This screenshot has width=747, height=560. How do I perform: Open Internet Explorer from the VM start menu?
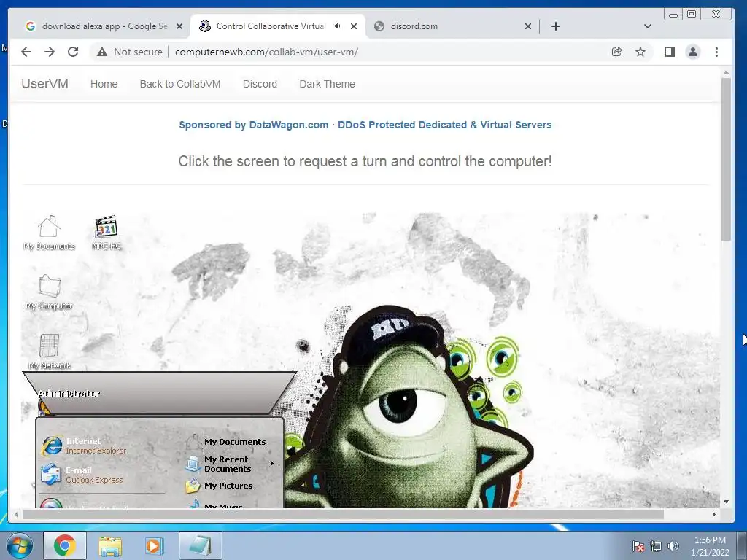(85, 446)
